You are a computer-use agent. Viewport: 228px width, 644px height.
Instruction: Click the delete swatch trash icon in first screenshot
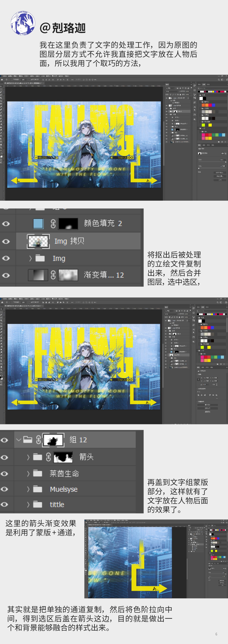point(226,142)
